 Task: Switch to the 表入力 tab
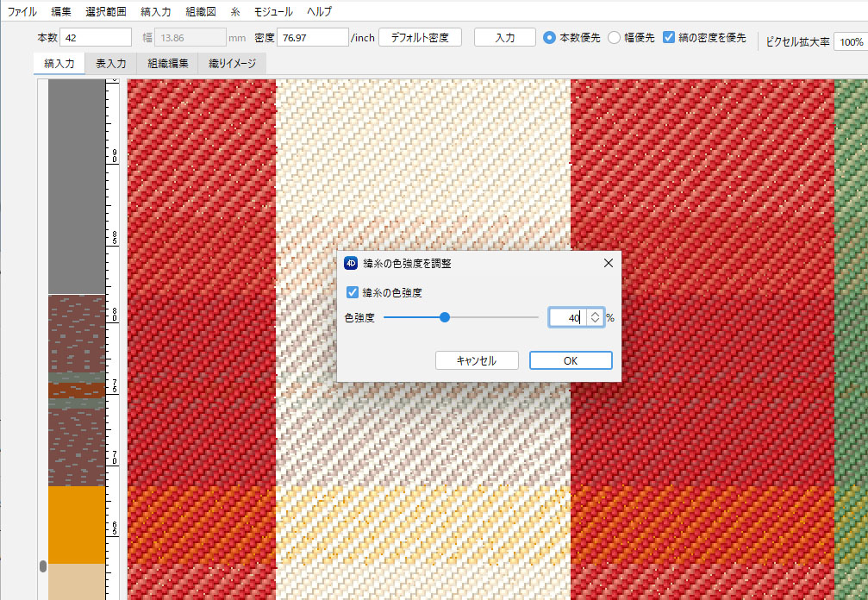coord(111,64)
